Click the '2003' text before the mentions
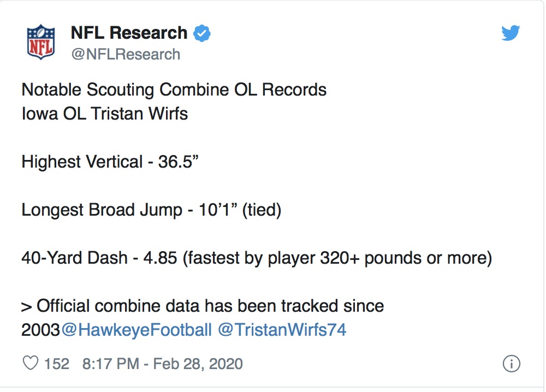Screen dimensions: 546x392 pos(41,330)
